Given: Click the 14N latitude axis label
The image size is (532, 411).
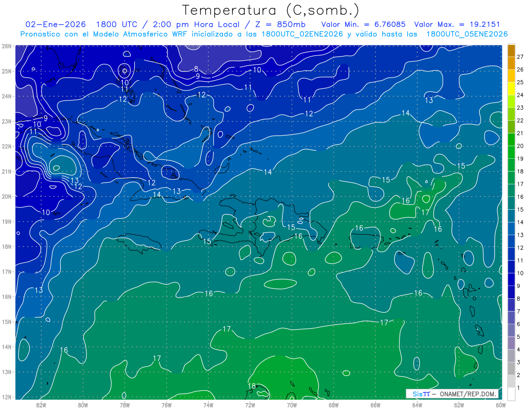Looking at the screenshot, I should (x=6, y=347).
